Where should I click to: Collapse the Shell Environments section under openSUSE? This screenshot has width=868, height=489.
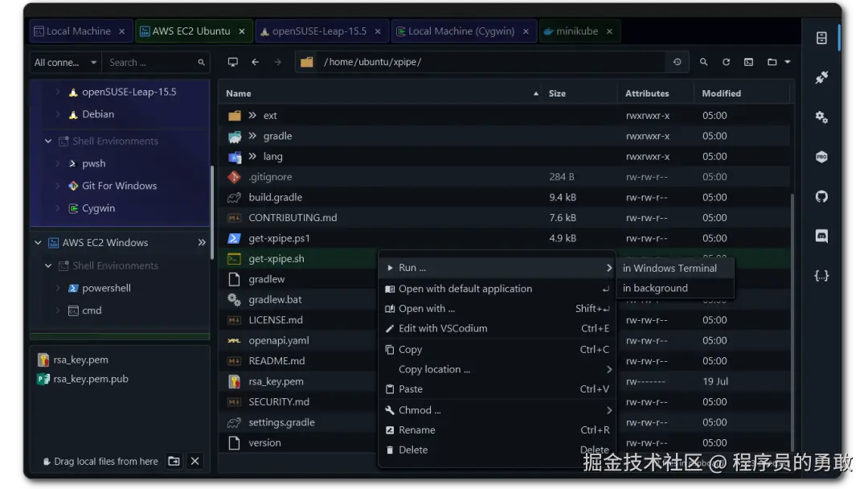click(47, 140)
